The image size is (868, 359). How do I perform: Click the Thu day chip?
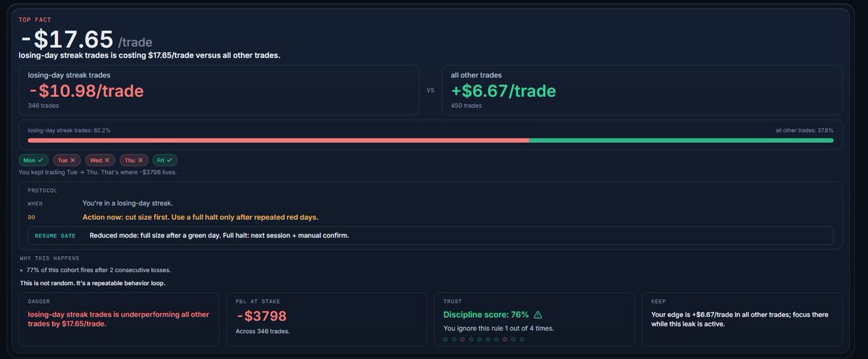click(134, 161)
